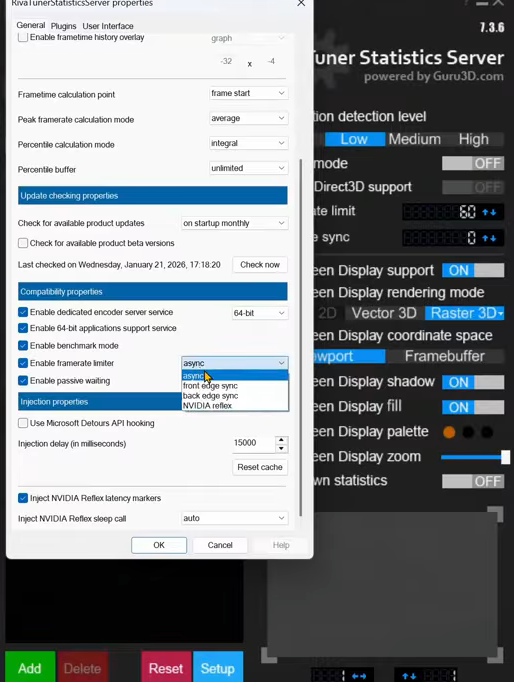Set detection level to High
The width and height of the screenshot is (514, 682).
tap(474, 140)
